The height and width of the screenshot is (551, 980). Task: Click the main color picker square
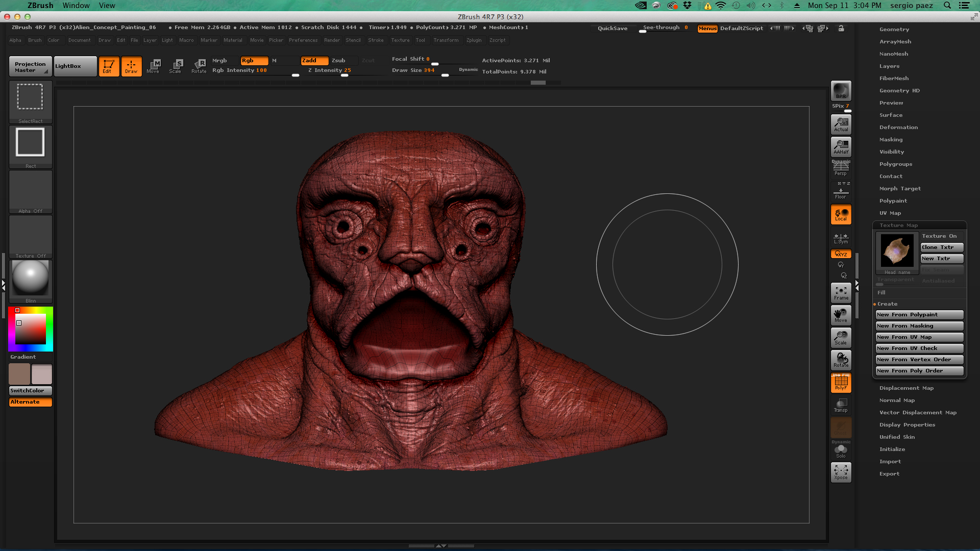pos(31,329)
